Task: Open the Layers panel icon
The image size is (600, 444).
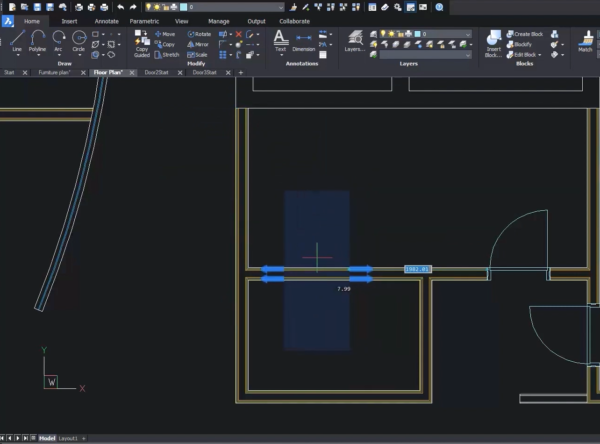Action: [x=354, y=39]
